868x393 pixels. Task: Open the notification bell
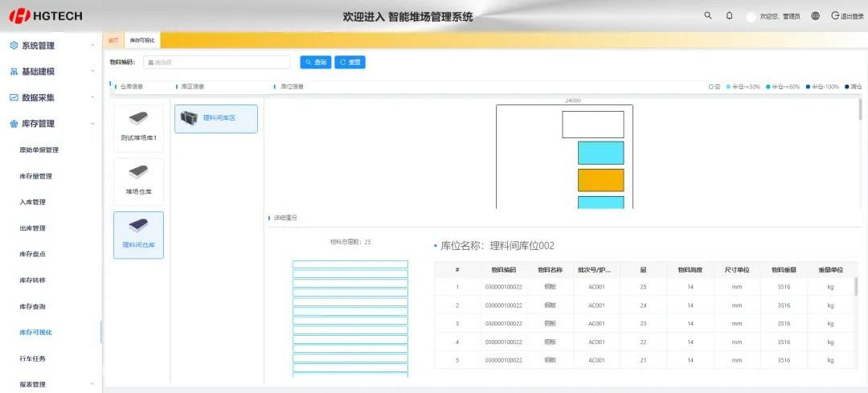729,15
